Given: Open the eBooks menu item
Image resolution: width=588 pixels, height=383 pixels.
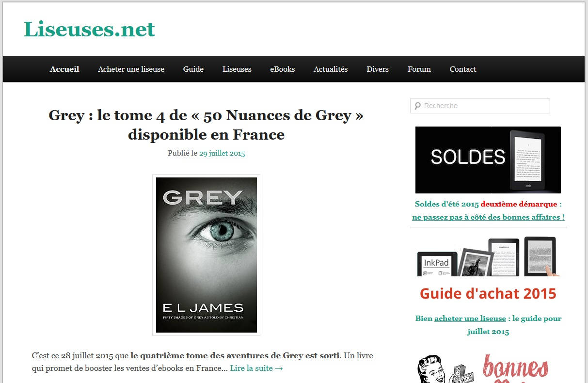Looking at the screenshot, I should [x=283, y=69].
